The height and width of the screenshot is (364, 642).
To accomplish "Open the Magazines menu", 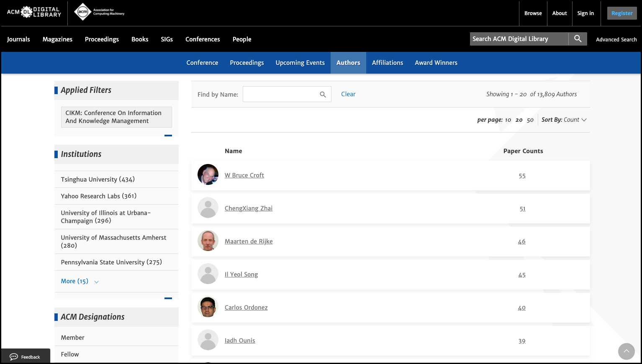I will coord(57,39).
